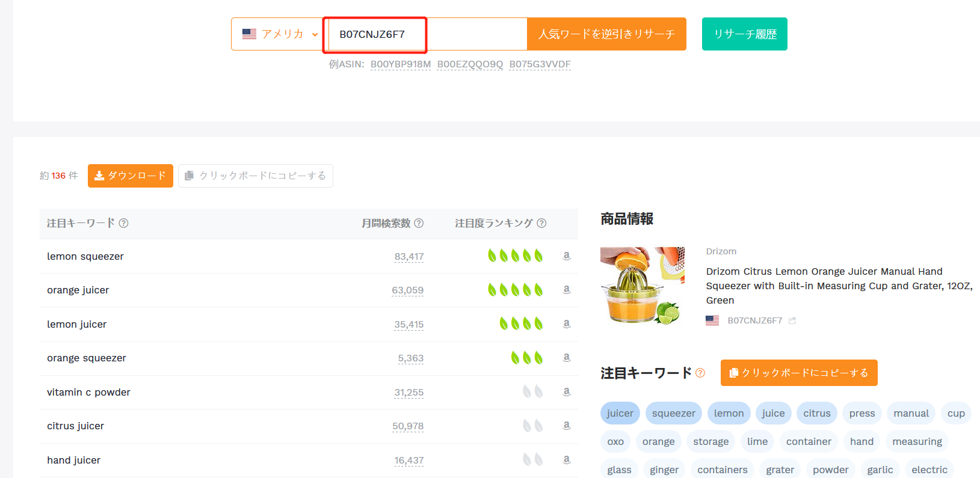The image size is (980, 478).
Task: Click the ASIN search input field
Action: click(x=427, y=34)
